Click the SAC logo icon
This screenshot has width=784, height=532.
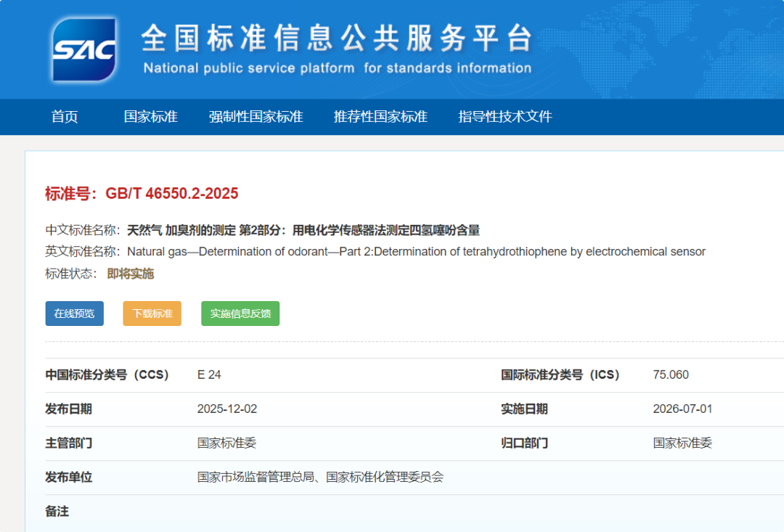(83, 49)
